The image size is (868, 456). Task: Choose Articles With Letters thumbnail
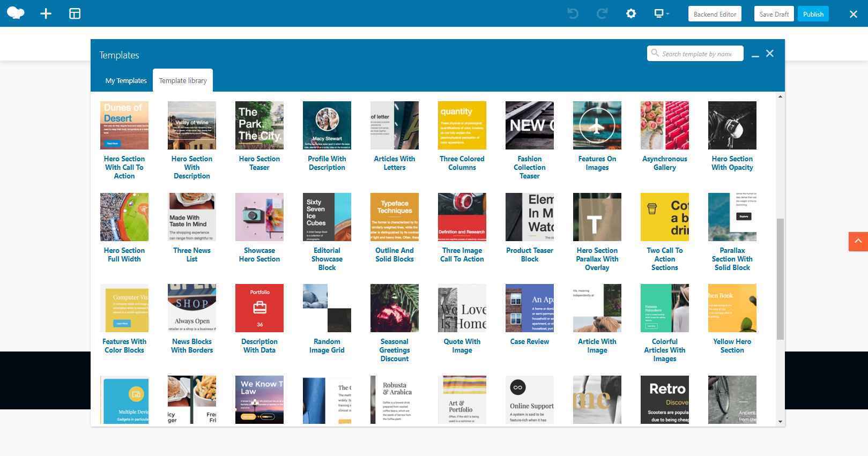[395, 125]
